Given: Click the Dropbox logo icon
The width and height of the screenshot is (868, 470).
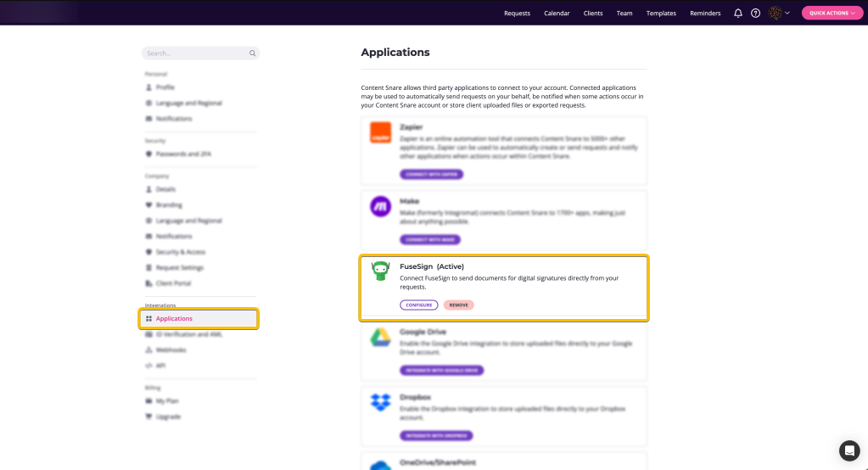Looking at the screenshot, I should point(380,402).
